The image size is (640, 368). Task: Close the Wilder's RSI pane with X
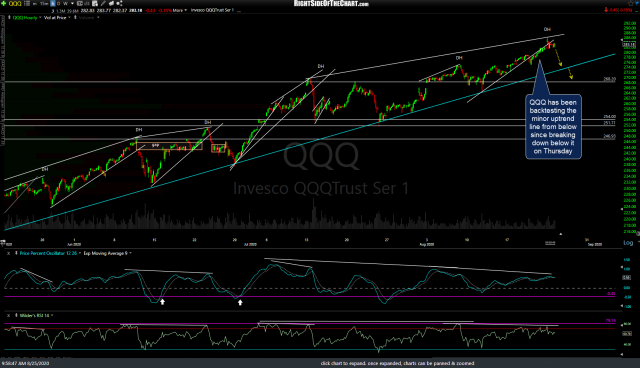coord(8,315)
